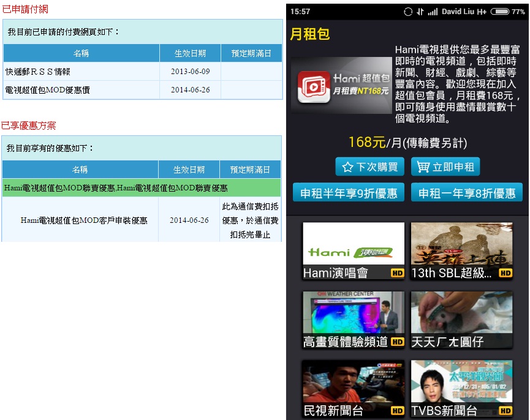Tap the 立即申租 button

click(x=445, y=167)
